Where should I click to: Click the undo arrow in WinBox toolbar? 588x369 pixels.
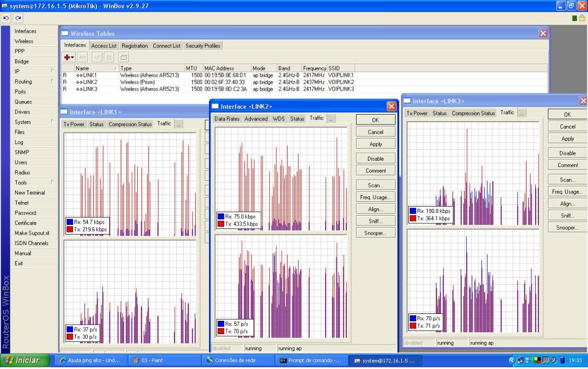6,18
